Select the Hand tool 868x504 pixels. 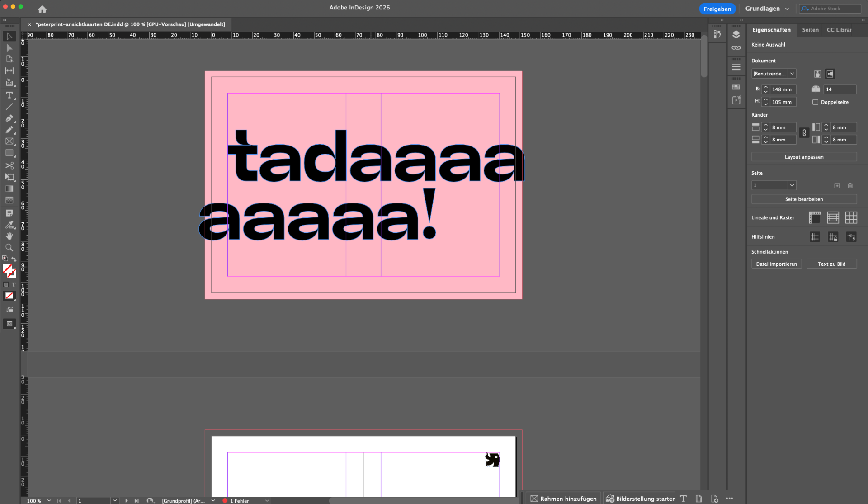(x=9, y=236)
